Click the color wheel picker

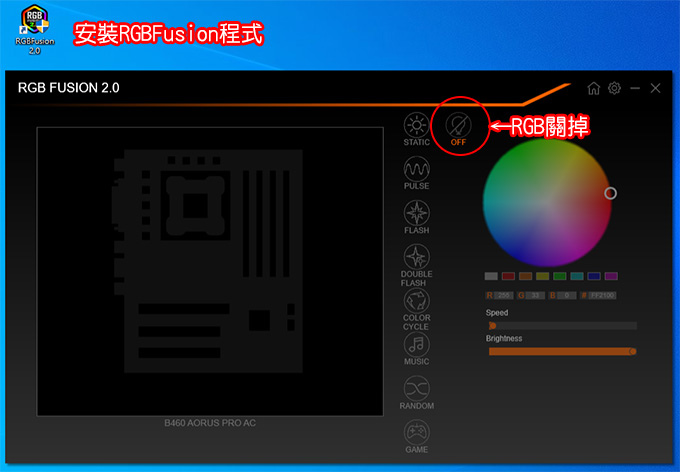point(547,203)
